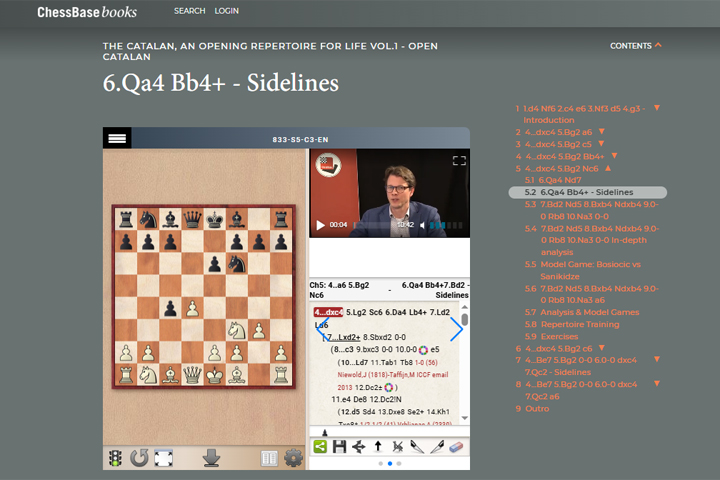
Task: Open SEARCH in the top navigation
Action: (x=190, y=11)
